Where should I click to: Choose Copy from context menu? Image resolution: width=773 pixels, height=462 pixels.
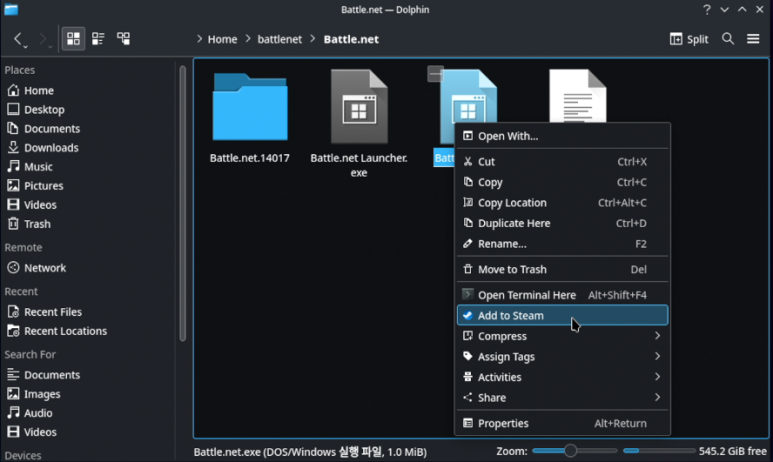(562, 182)
